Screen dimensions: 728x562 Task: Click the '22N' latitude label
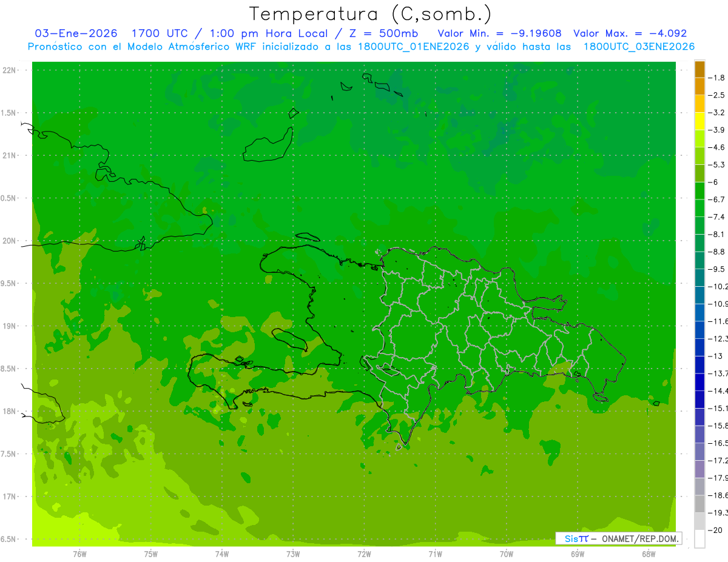point(9,70)
